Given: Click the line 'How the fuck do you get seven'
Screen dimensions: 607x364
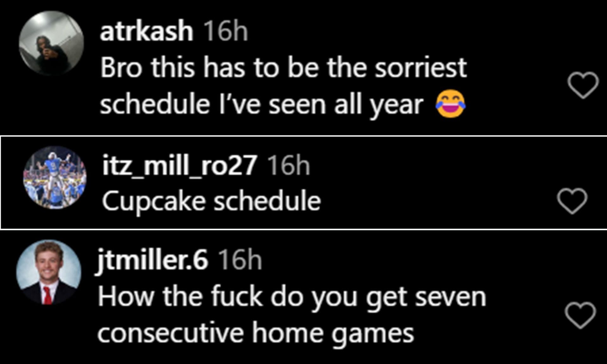Looking at the screenshot, I should click(x=291, y=296).
